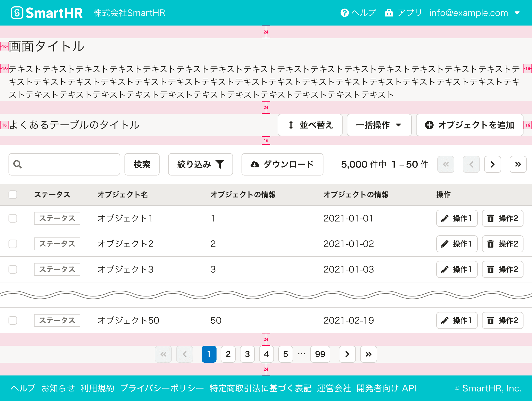Click the 検索 search button

tap(142, 164)
